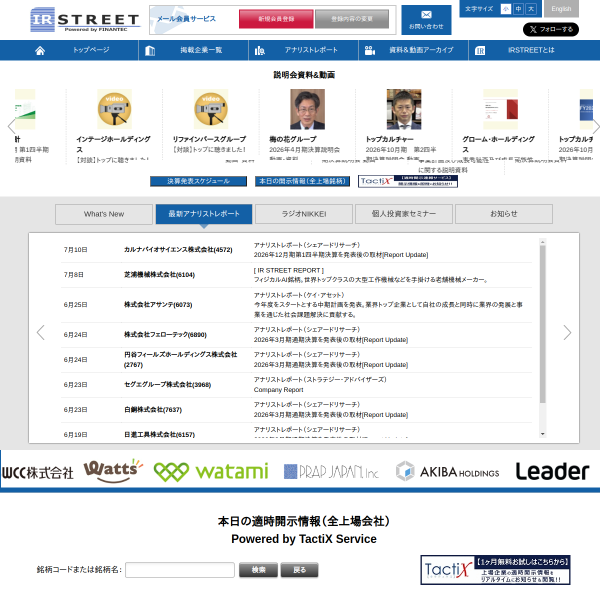Open 円谷フィールズホールディングス株式会社 report
Screen dimensions: 600x600
click(x=181, y=360)
